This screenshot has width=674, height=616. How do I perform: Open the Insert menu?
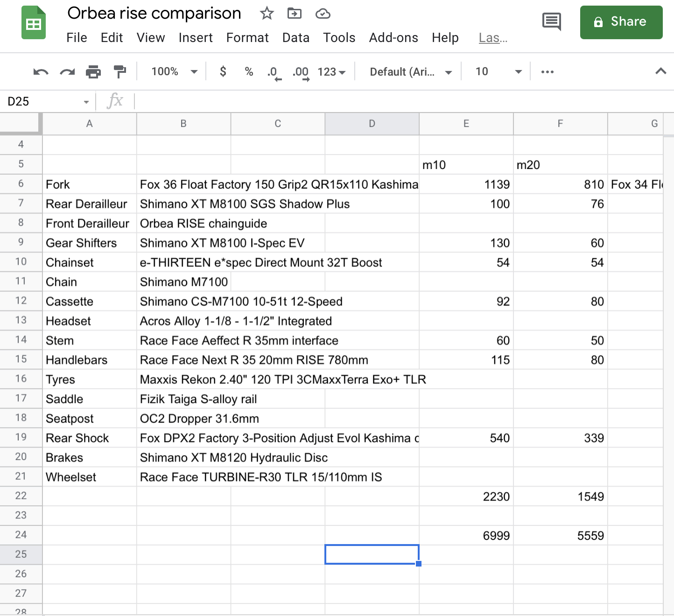196,38
